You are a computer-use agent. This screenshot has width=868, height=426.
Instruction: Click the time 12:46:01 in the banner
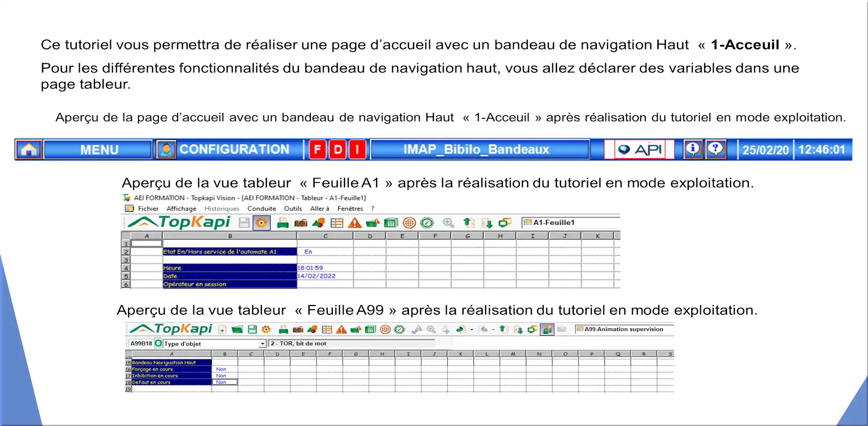click(x=822, y=150)
